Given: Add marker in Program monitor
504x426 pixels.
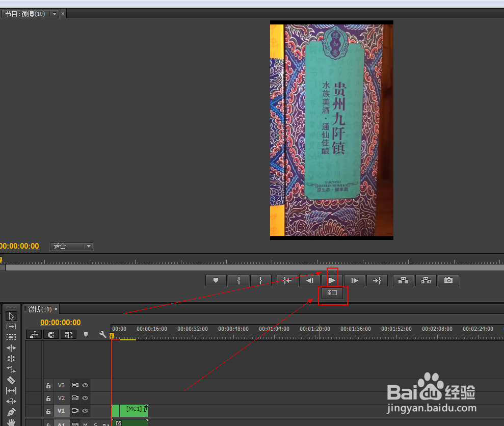Looking at the screenshot, I should tap(216, 281).
